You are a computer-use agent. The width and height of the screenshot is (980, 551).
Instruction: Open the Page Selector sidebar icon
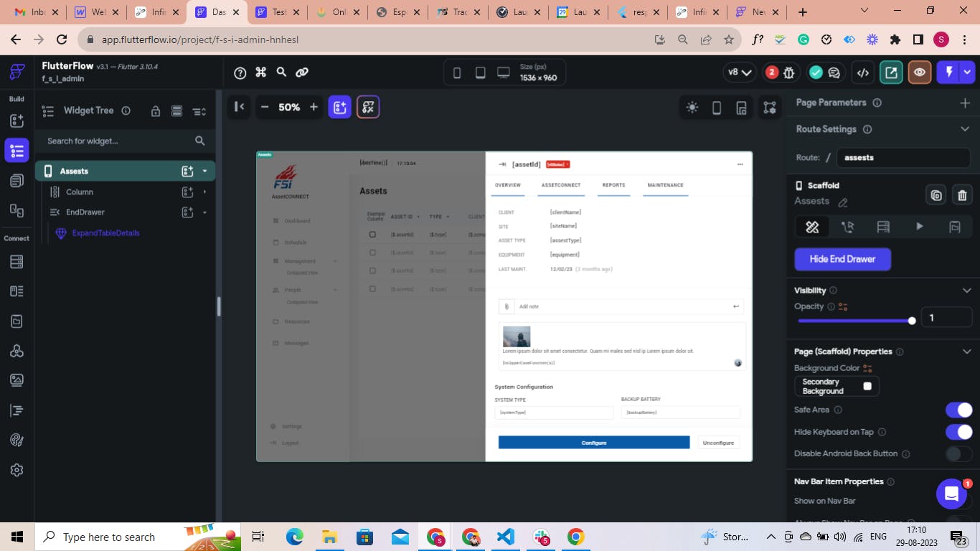17,181
